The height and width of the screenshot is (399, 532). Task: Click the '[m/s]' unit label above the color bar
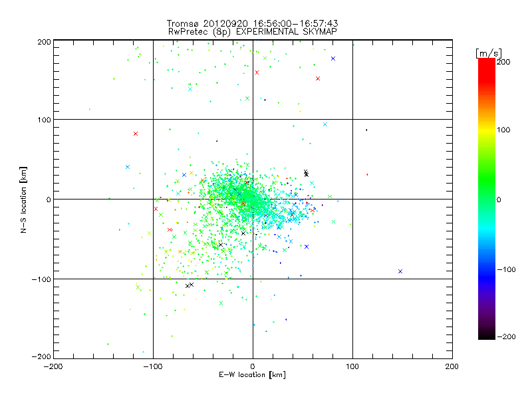489,53
